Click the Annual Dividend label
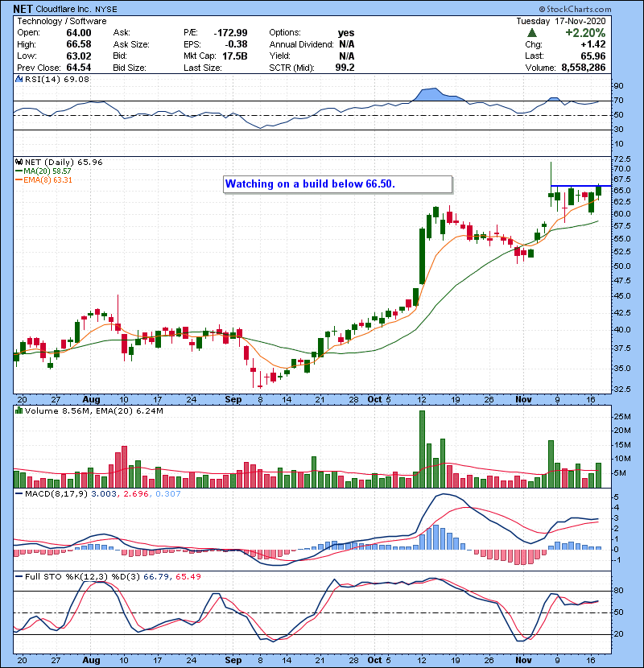Screen dimensions: 644x668 point(301,44)
